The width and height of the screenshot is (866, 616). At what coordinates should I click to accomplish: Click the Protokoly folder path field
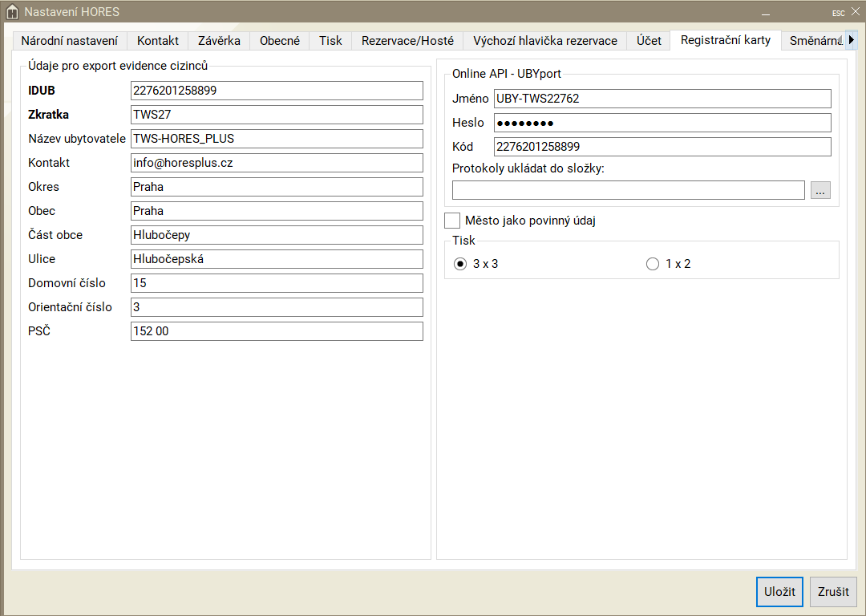[x=628, y=190]
